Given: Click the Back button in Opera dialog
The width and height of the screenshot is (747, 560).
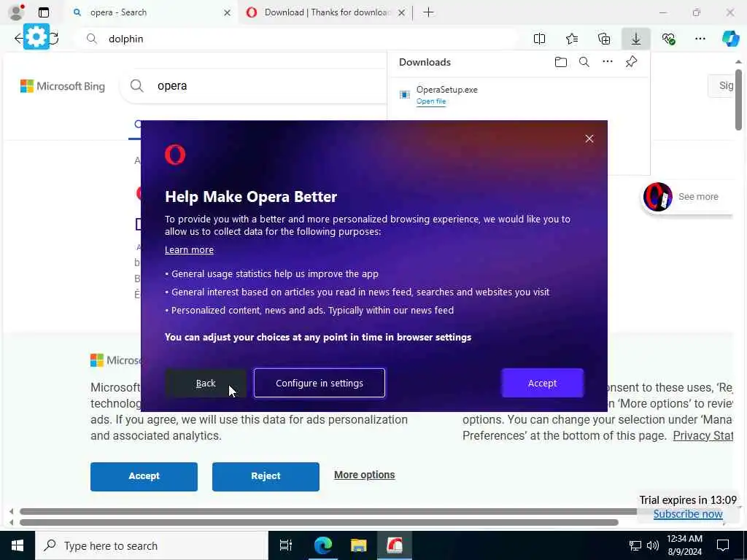Looking at the screenshot, I should click(206, 383).
